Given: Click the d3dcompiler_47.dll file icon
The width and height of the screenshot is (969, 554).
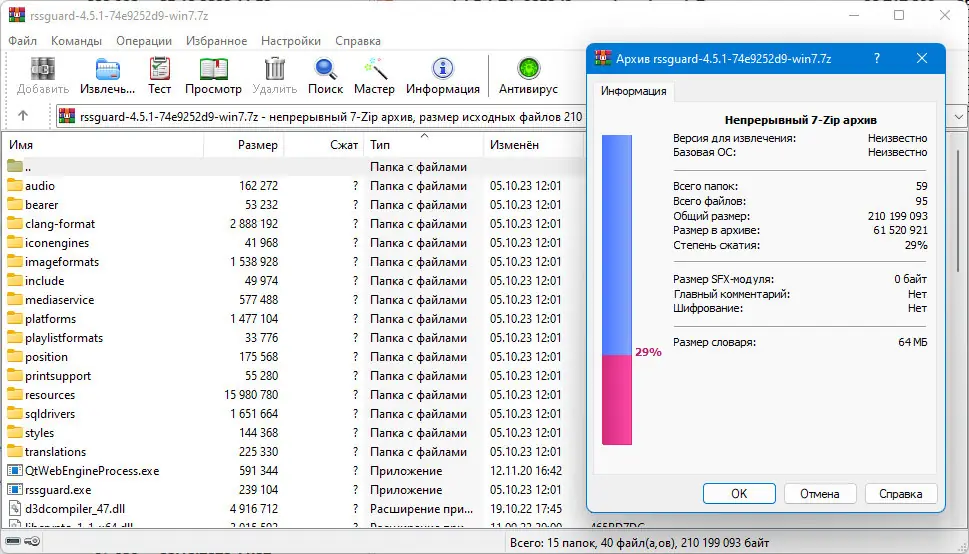Looking at the screenshot, I should click(15, 509).
